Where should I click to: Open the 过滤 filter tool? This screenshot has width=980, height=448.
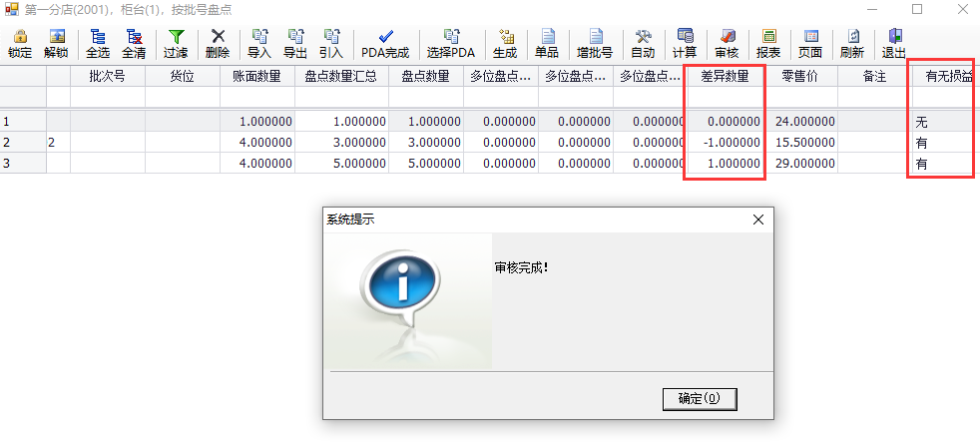(x=176, y=44)
